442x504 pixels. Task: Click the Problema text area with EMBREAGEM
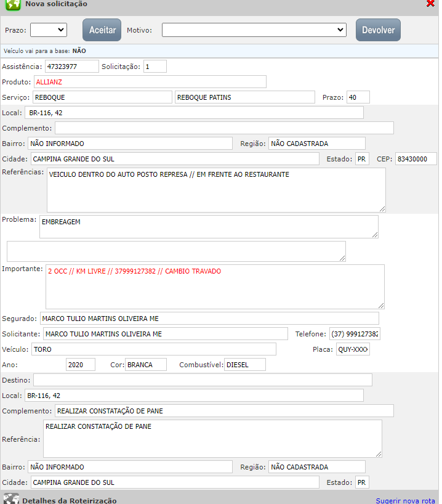pos(209,226)
